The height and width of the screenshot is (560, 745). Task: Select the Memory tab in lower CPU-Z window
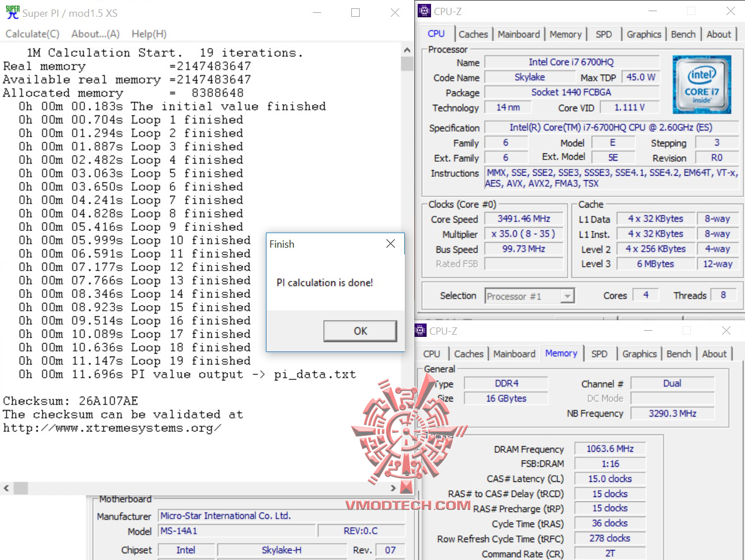coord(561,353)
